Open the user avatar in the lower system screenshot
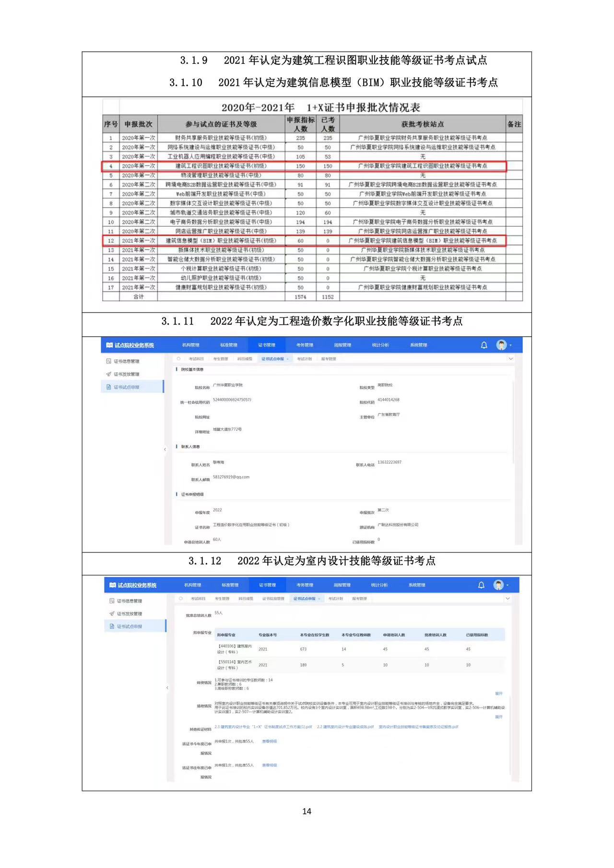 (498, 585)
